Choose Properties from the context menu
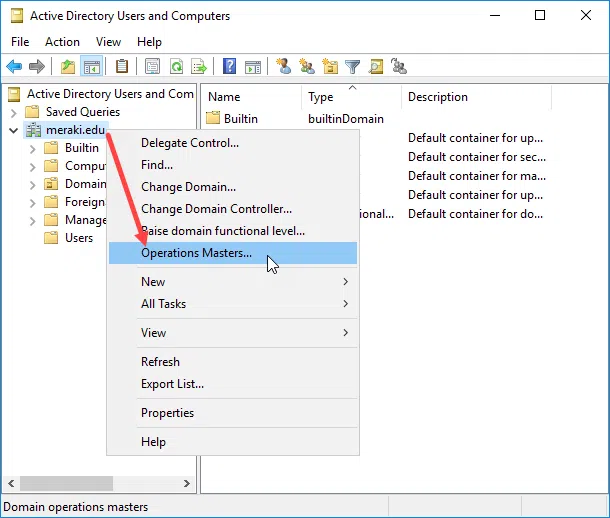This screenshot has height=518, width=610. pyautogui.click(x=233, y=413)
